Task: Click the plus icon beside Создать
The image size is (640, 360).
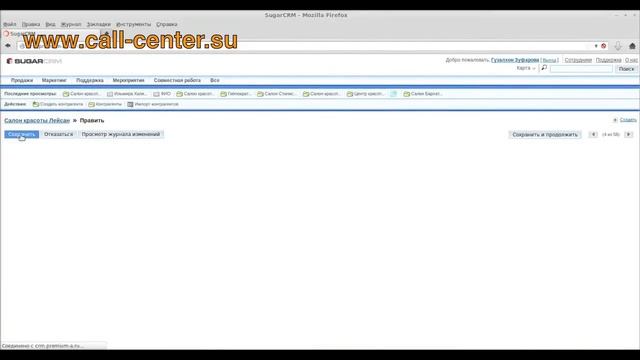Action: [x=615, y=120]
